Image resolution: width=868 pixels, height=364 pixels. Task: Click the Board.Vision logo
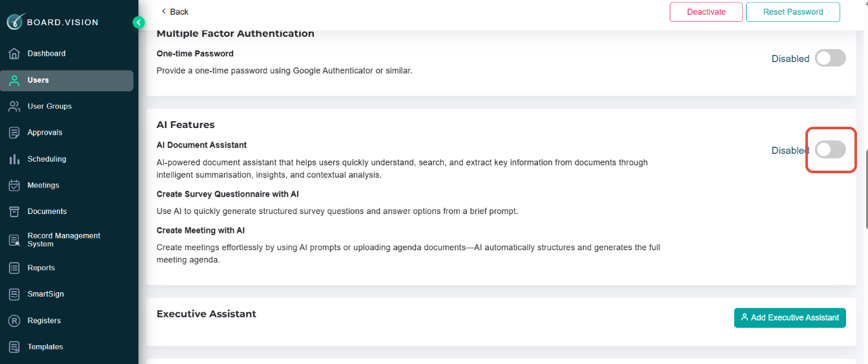click(x=53, y=22)
